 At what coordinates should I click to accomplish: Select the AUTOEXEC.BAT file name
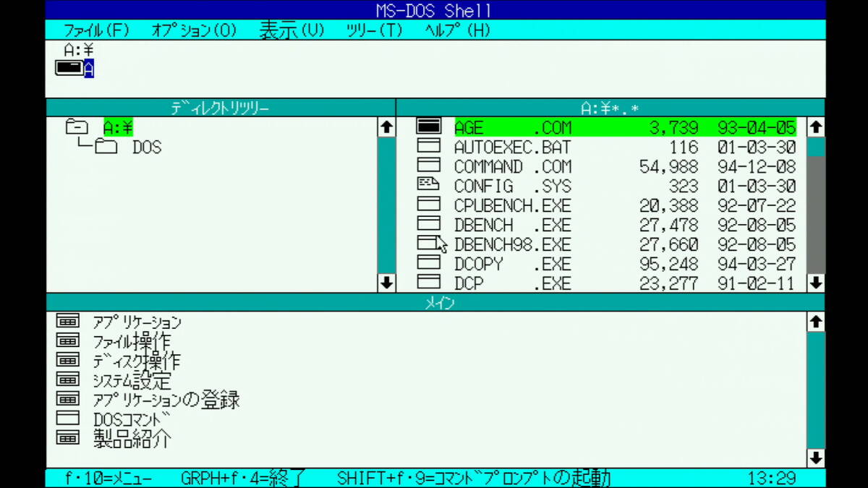click(513, 147)
